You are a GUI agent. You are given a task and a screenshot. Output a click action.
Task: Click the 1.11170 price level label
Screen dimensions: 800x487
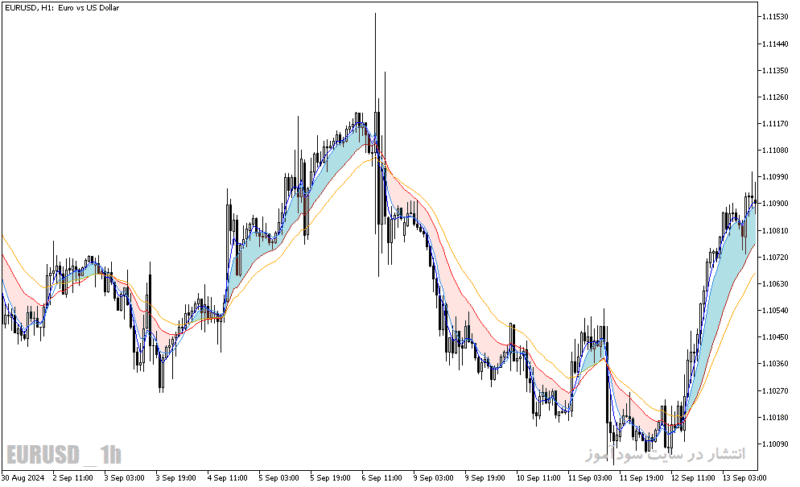point(775,123)
